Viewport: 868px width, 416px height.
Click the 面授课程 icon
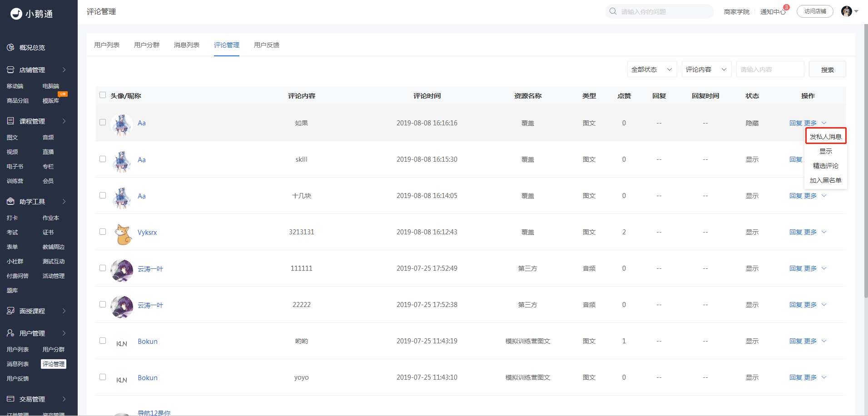tap(10, 311)
